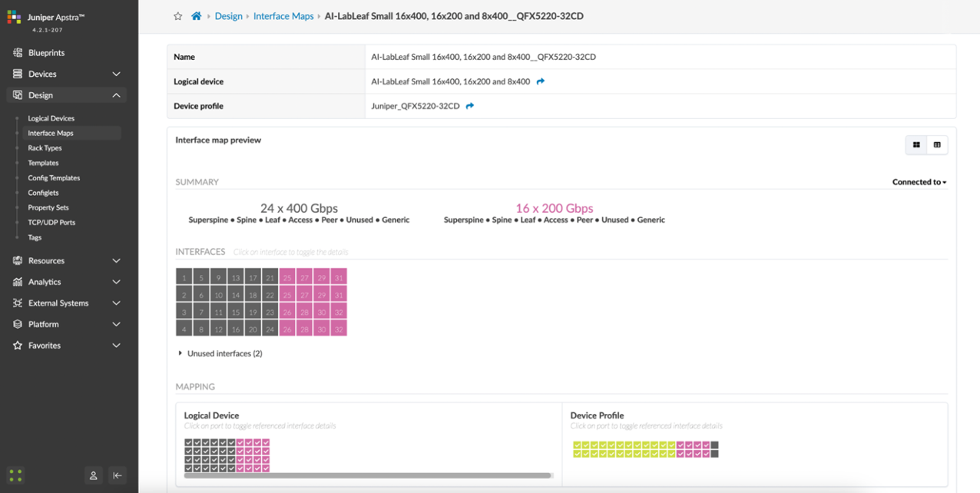
Task: Toggle details of pink interface 31
Action: tap(339, 277)
